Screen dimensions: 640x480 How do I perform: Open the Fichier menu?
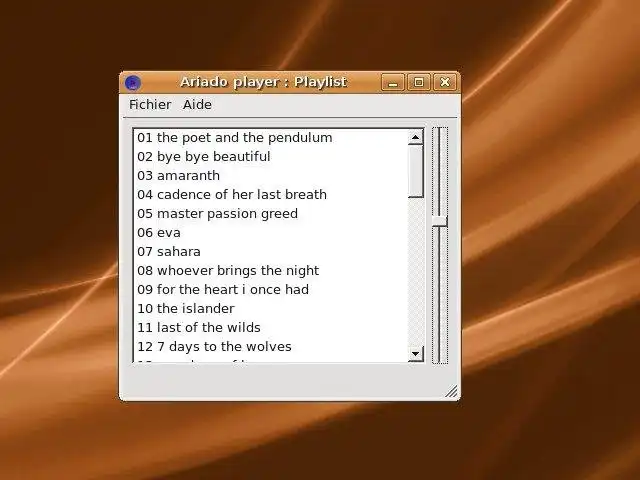[x=150, y=104]
